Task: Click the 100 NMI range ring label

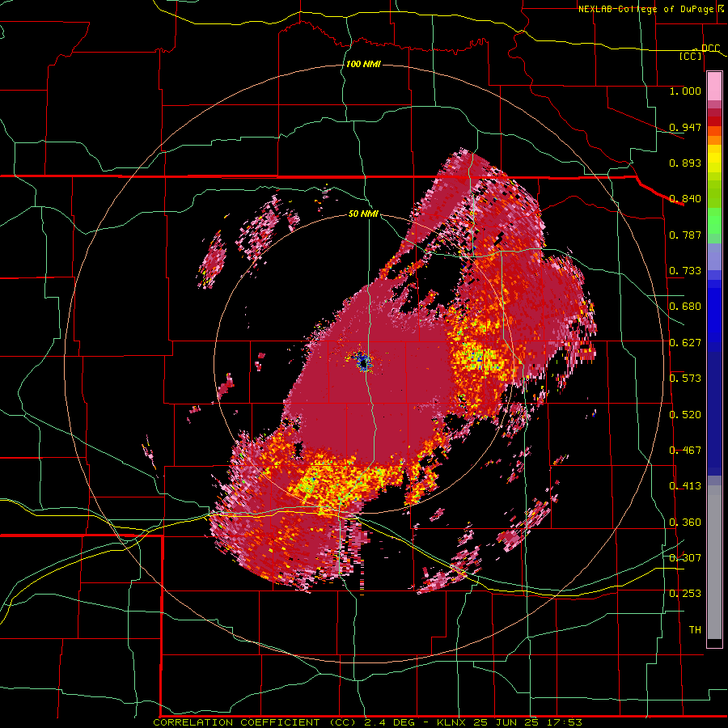Action: [363, 64]
